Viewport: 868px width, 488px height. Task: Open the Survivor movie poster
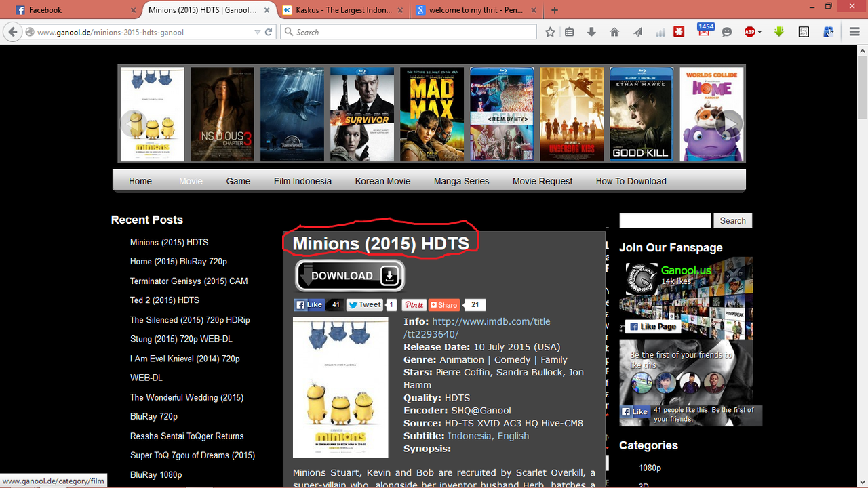tap(362, 114)
